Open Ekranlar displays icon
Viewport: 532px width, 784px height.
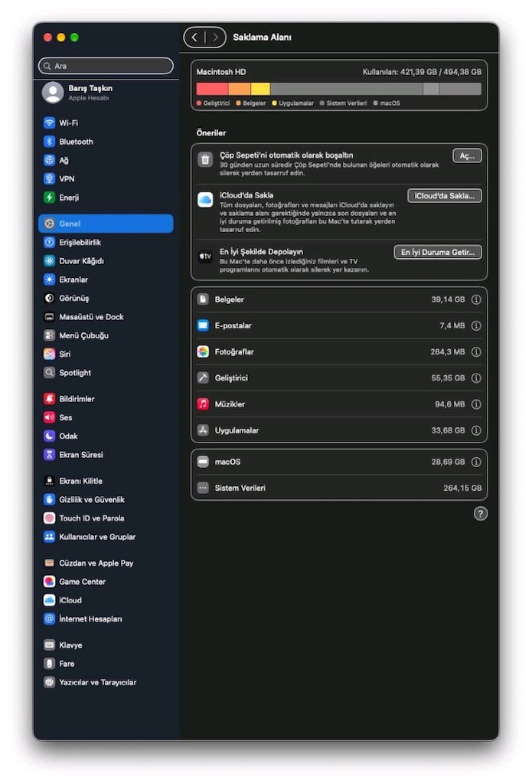click(x=49, y=279)
